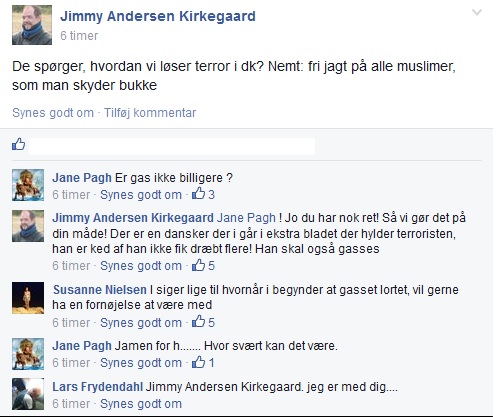This screenshot has width=497, height=417.
Task: Click the thumbs-up count on Susanne Nielsen's comment
Action: (x=203, y=322)
